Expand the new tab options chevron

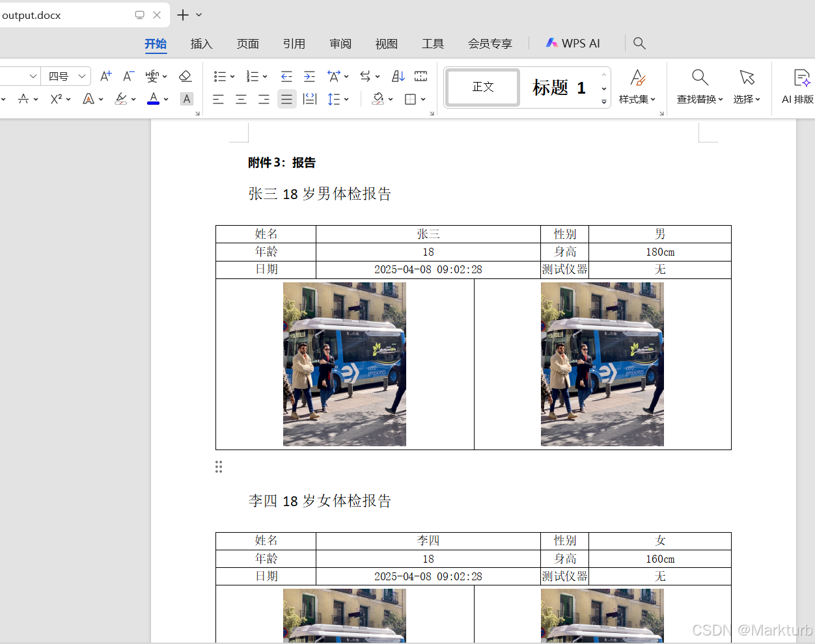click(x=199, y=15)
